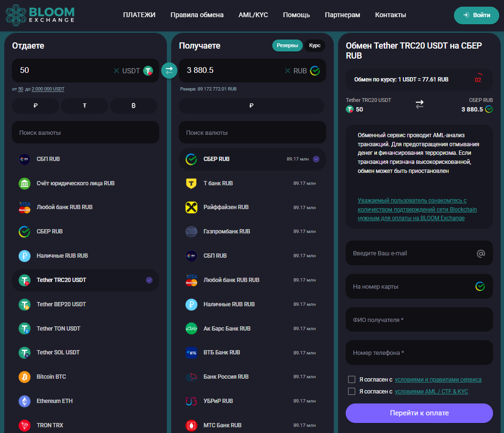Image resolution: width=504 pixels, height=433 pixels.
Task: Swap the give and receive currencies
Action: tap(169, 70)
